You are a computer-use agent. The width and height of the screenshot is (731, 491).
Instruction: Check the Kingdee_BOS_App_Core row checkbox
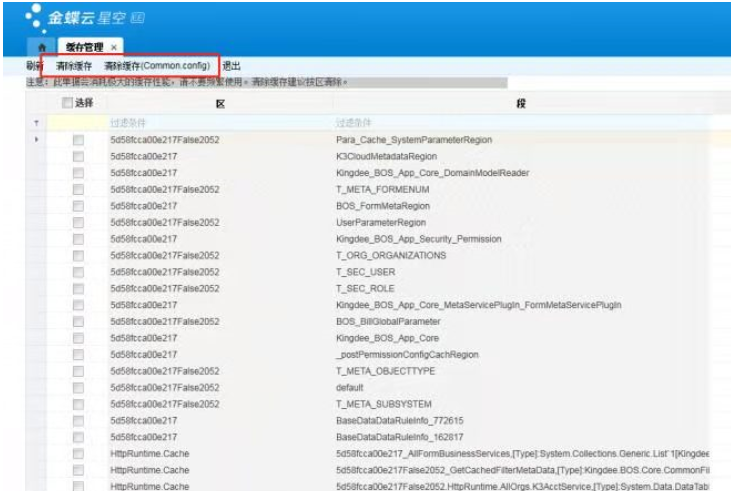click(x=78, y=338)
